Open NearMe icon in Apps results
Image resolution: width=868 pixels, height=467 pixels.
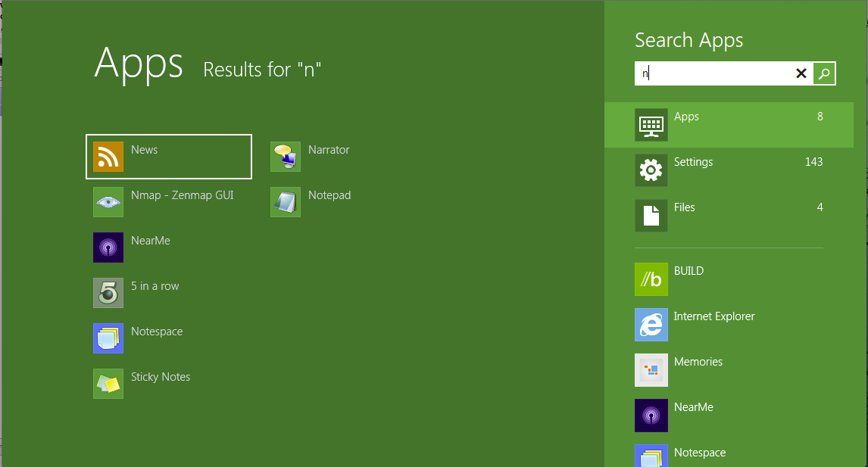click(108, 248)
